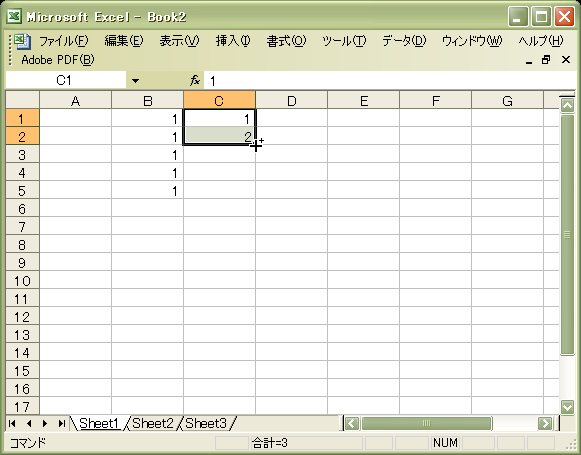Minimize the inner workbook window
The height and width of the screenshot is (455, 581).
tap(529, 61)
